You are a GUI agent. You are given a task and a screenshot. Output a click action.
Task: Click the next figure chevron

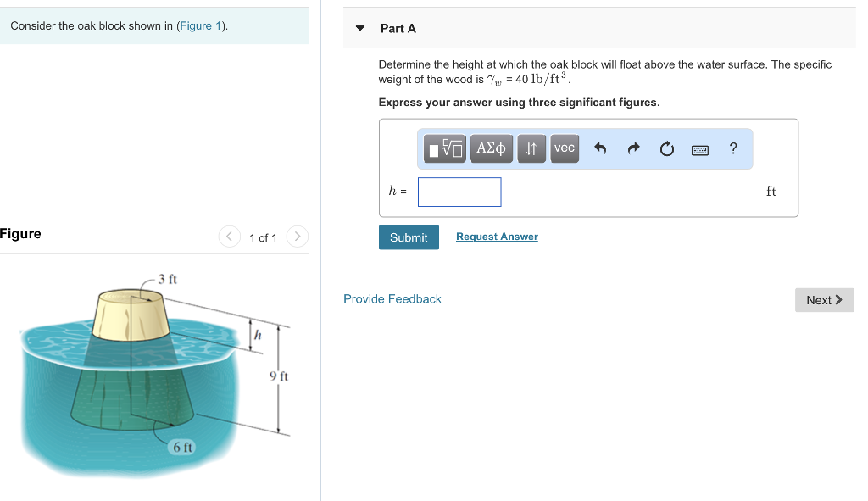(x=297, y=237)
